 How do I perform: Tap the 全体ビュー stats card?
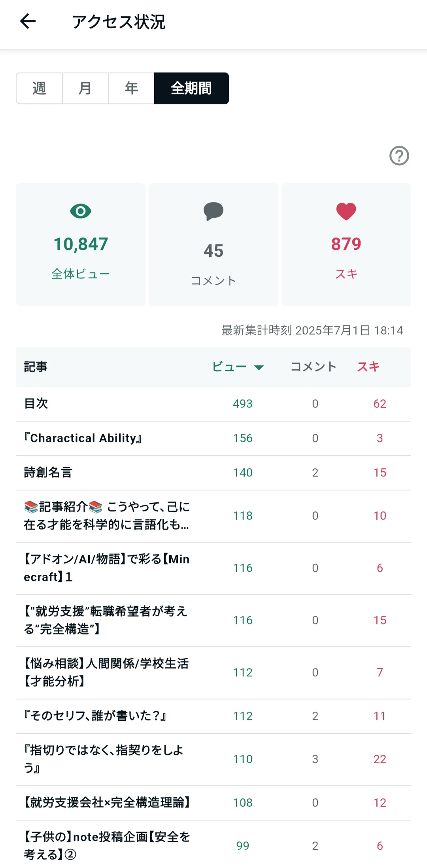(81, 244)
